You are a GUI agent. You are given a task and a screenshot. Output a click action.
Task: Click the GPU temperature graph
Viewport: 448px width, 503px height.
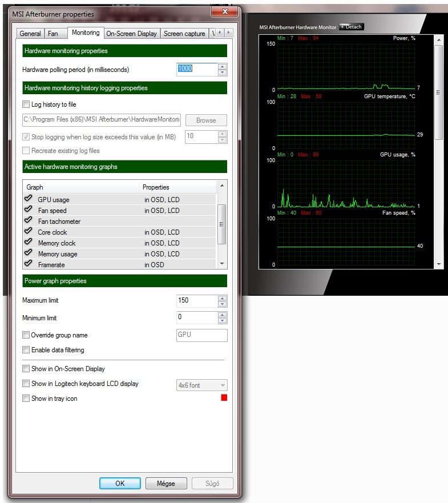pyautogui.click(x=346, y=125)
